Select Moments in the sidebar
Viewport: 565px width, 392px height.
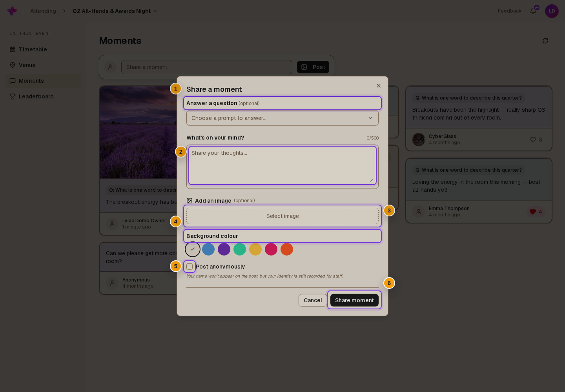pos(43,81)
